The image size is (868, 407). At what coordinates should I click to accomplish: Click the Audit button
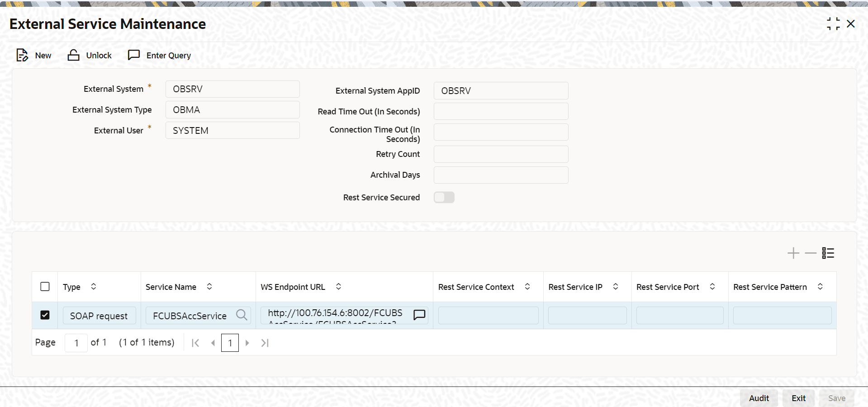pos(759,398)
